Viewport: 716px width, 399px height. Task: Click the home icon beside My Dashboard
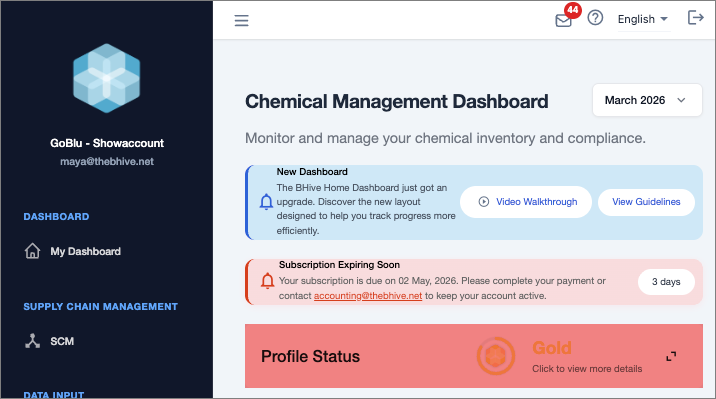32,251
